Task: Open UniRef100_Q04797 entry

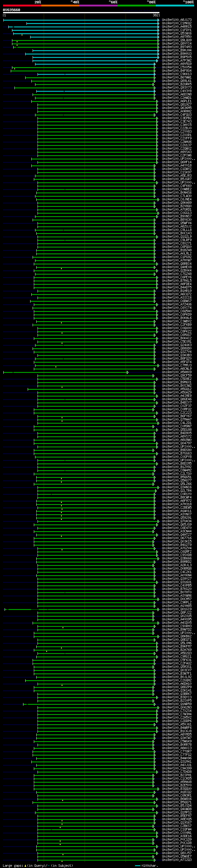Action: click(177, 443)
